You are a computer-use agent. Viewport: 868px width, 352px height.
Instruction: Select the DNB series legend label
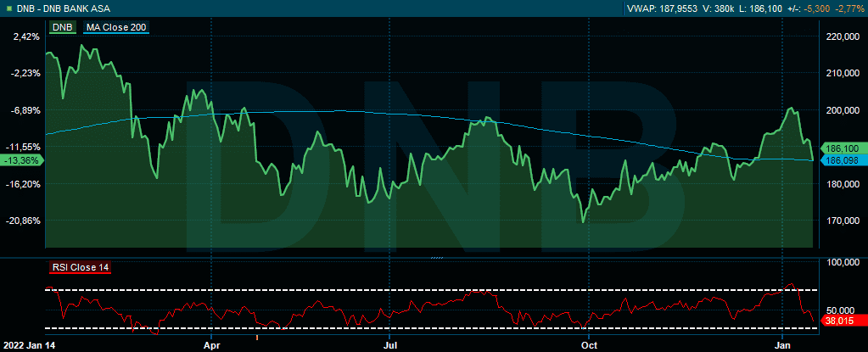(64, 26)
